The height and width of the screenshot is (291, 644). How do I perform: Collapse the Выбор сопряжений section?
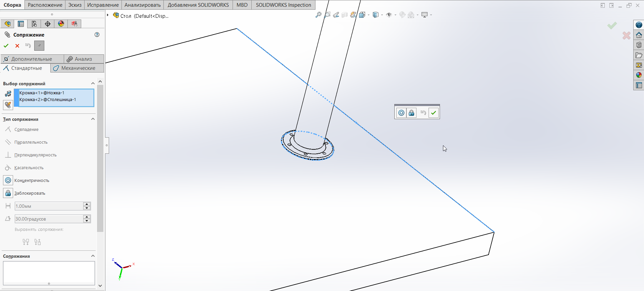point(93,84)
